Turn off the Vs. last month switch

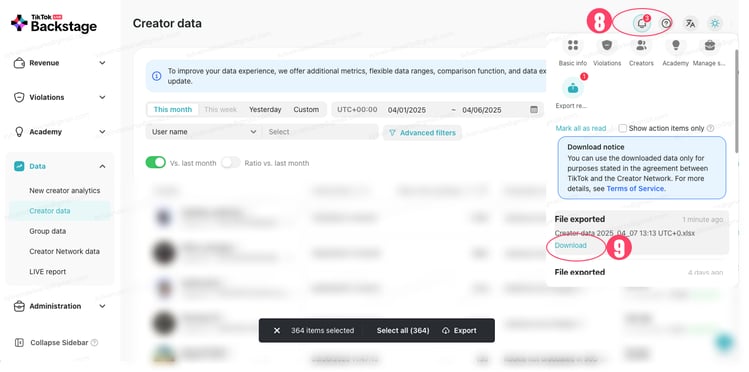156,162
